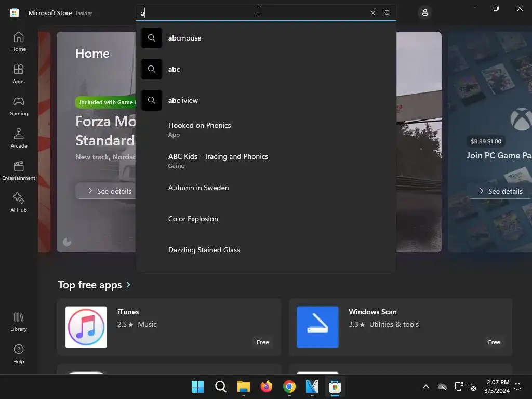This screenshot has height=399, width=532.
Task: Open the 'Top free apps' heading link
Action: click(x=90, y=285)
